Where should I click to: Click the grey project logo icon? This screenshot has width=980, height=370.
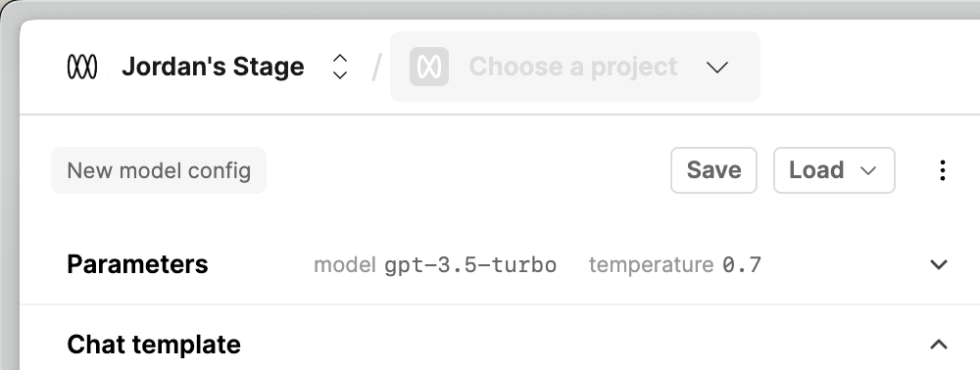[x=429, y=67]
